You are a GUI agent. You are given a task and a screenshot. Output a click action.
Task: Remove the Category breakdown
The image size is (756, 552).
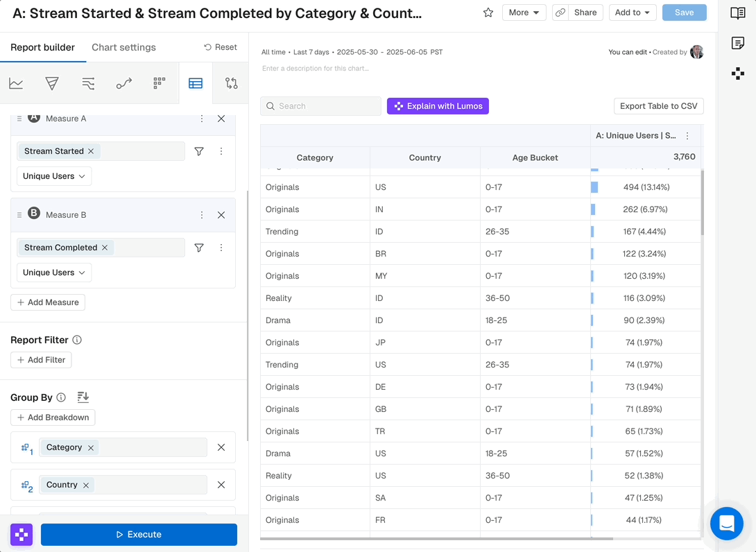click(221, 447)
